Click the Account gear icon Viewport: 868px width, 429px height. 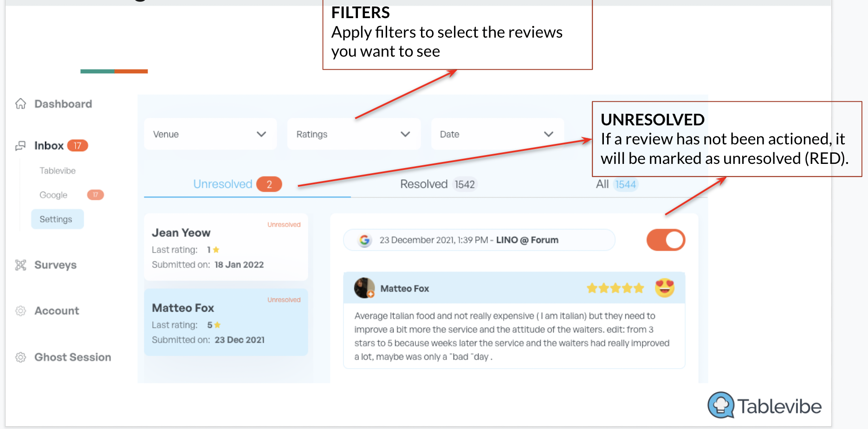tap(20, 311)
